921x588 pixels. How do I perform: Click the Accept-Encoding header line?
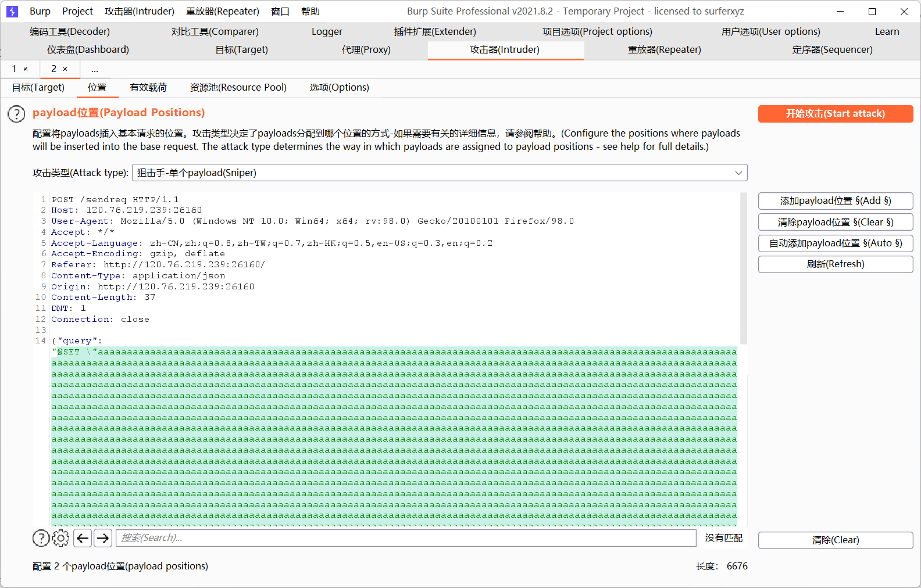[x=138, y=253]
